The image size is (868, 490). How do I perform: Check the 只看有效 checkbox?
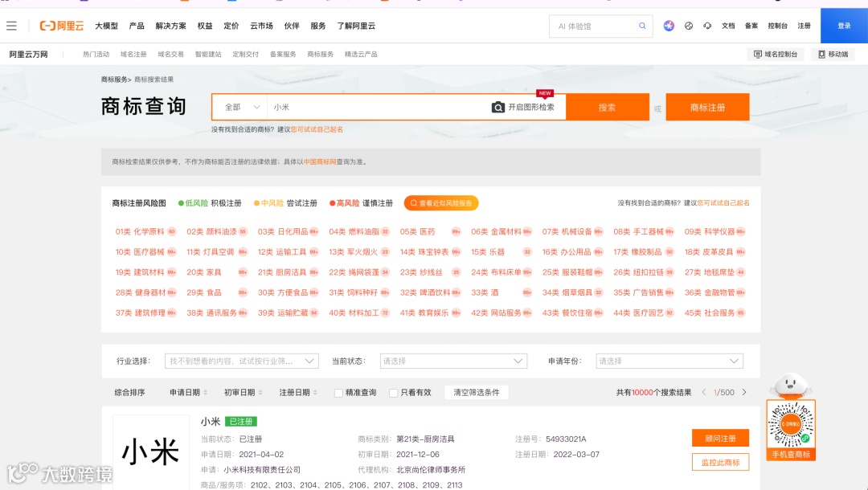click(393, 393)
